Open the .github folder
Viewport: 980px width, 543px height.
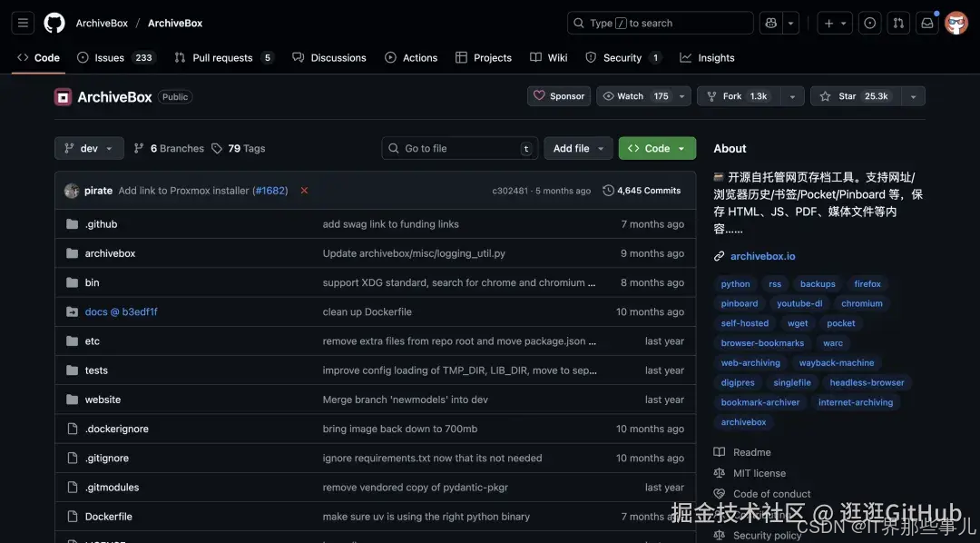(102, 224)
